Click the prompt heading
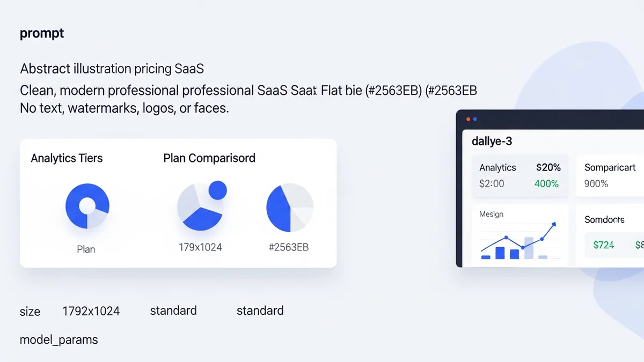 tap(42, 33)
